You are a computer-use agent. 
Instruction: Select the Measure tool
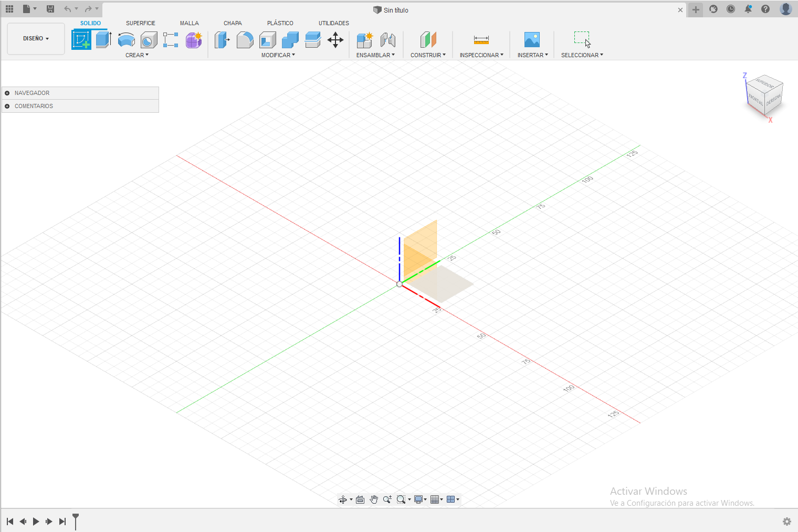[x=481, y=40]
